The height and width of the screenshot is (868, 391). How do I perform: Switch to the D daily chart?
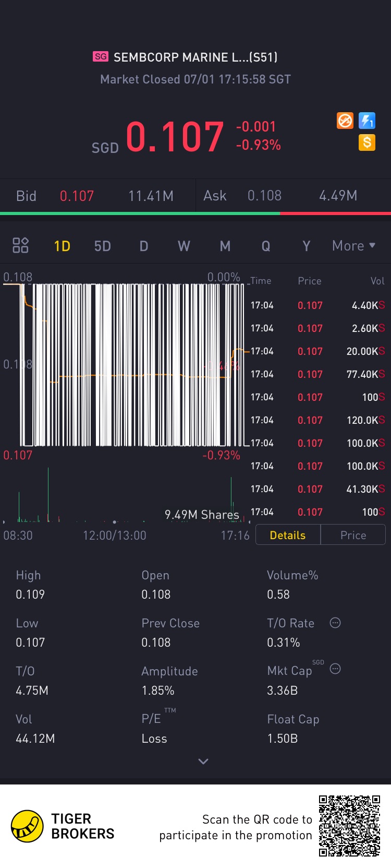tap(144, 246)
